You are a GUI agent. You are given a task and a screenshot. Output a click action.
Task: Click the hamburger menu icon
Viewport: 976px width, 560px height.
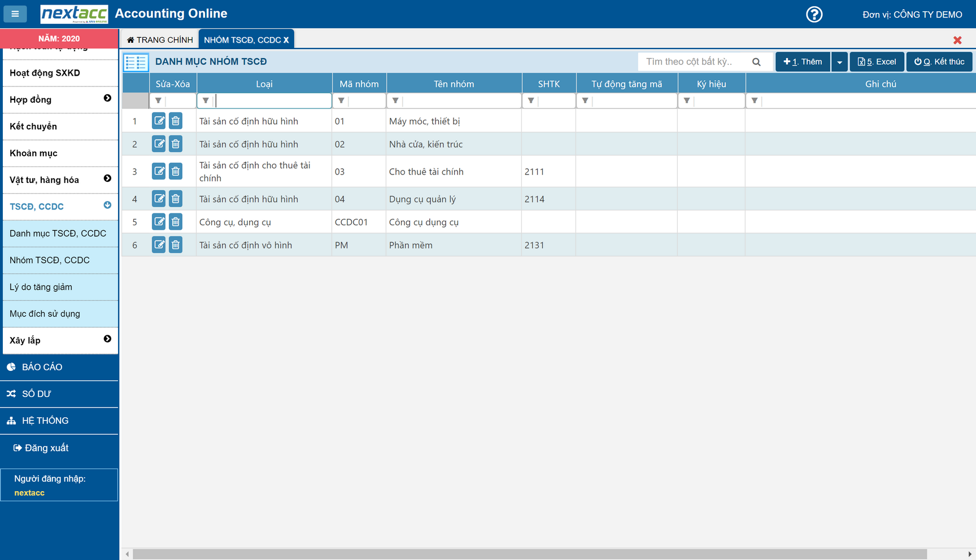pos(15,14)
